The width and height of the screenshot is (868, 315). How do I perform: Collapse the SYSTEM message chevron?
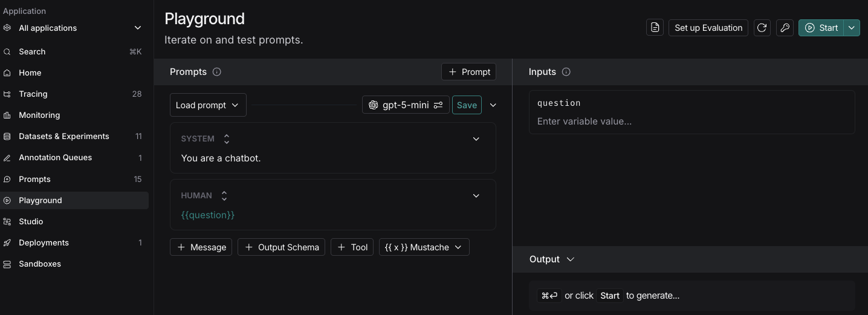(476, 139)
